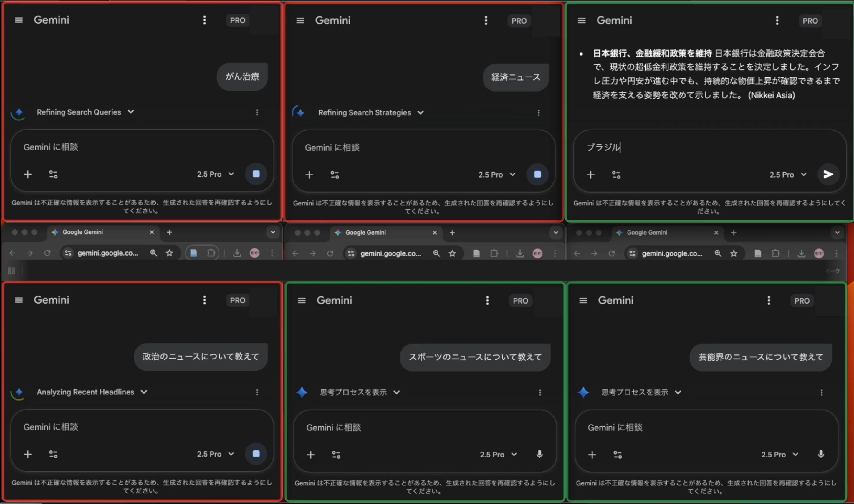Open response options beside Refining Search Queries
Viewport: 854px width, 504px height.
tap(257, 112)
